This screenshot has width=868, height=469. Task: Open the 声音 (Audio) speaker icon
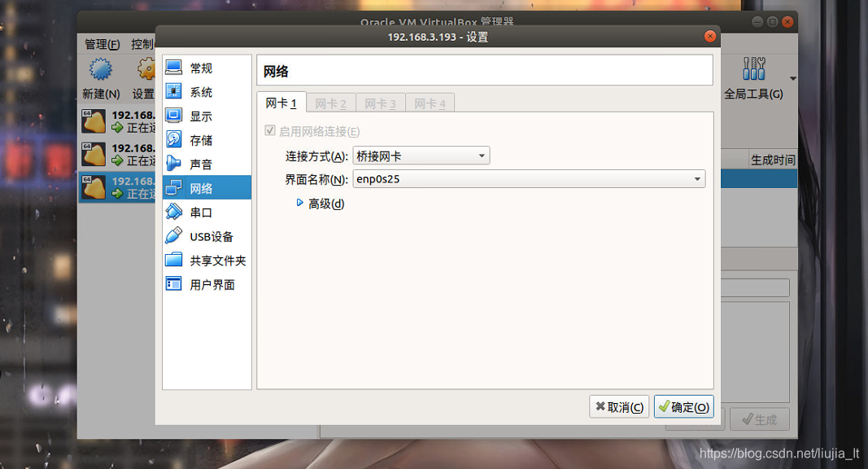174,163
